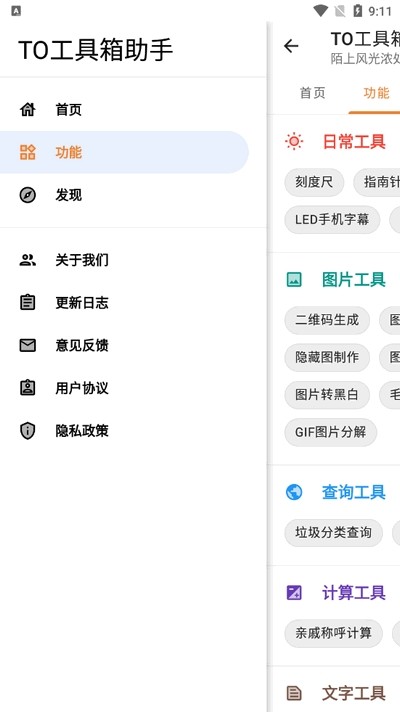Open the 垃圾分类查询 tool

(333, 533)
